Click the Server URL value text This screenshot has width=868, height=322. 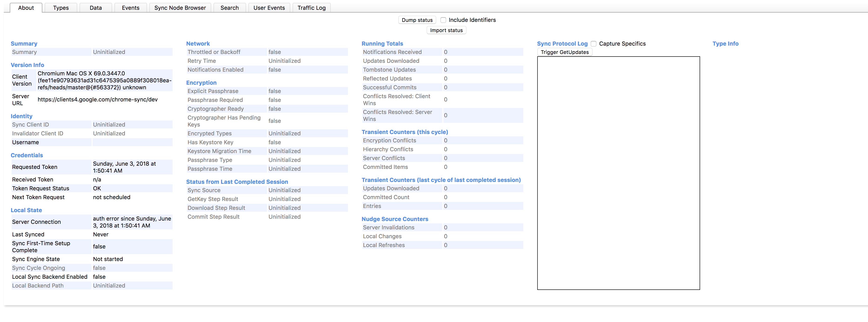(x=97, y=100)
